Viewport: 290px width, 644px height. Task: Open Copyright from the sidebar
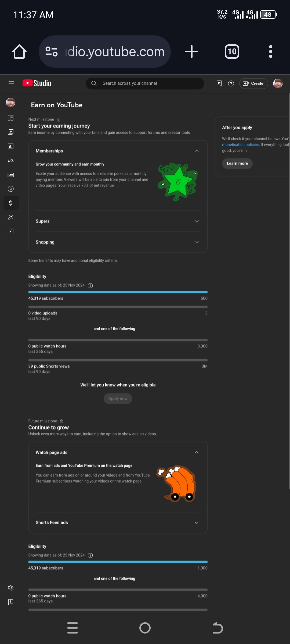(11, 189)
